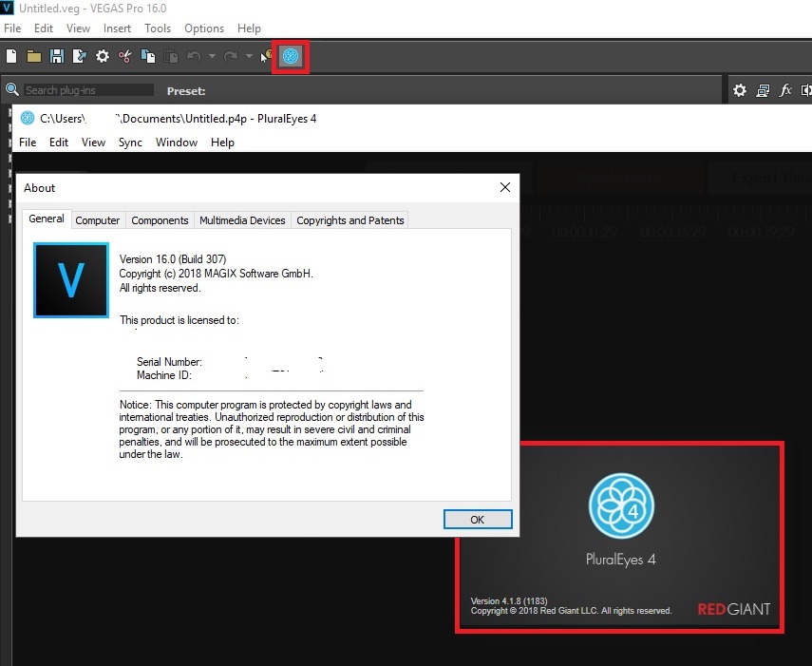
Task: Open the Tools menu
Action: coord(158,29)
